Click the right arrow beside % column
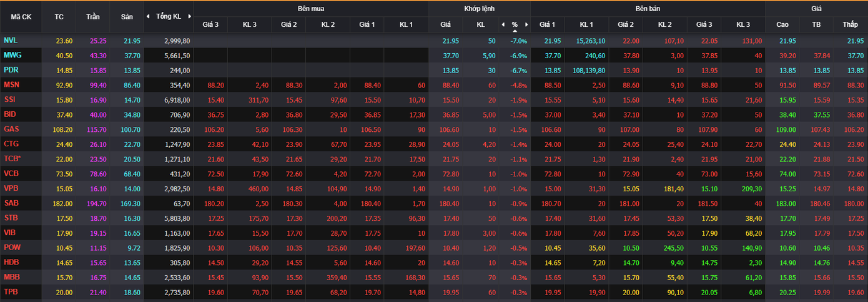The height and width of the screenshot is (302, 868). pyautogui.click(x=526, y=25)
